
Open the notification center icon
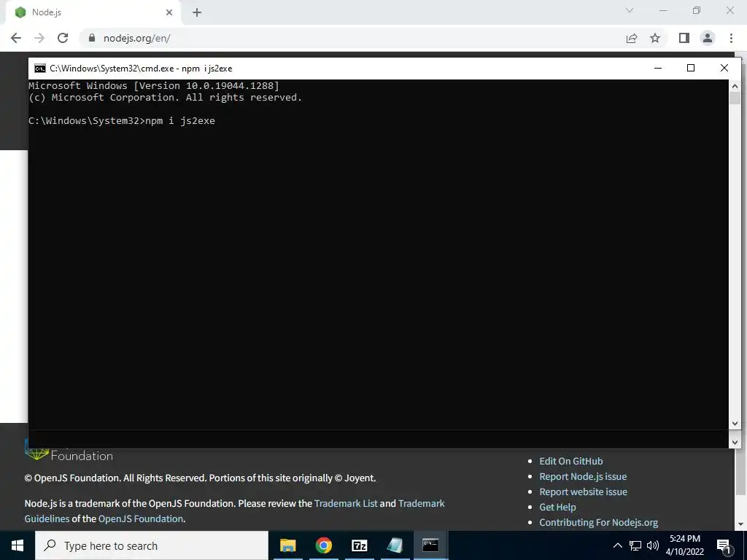point(724,545)
